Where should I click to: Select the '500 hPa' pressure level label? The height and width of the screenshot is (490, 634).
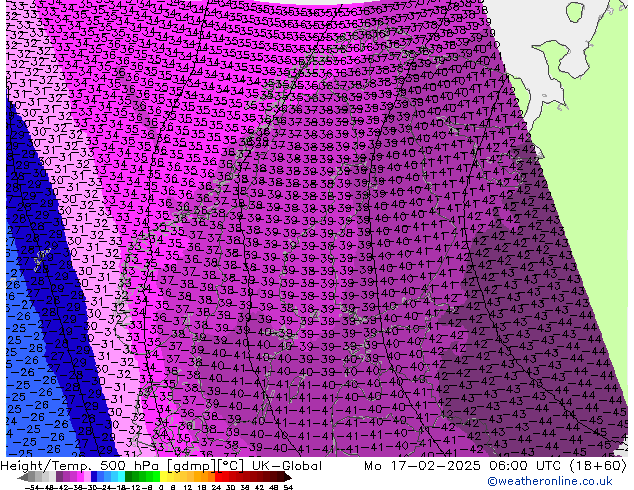(x=130, y=466)
